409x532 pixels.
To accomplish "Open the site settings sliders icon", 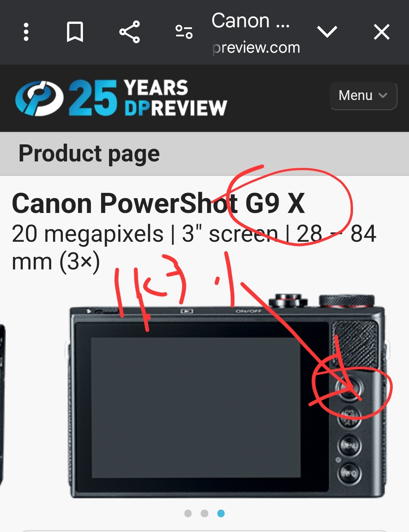I will click(184, 32).
